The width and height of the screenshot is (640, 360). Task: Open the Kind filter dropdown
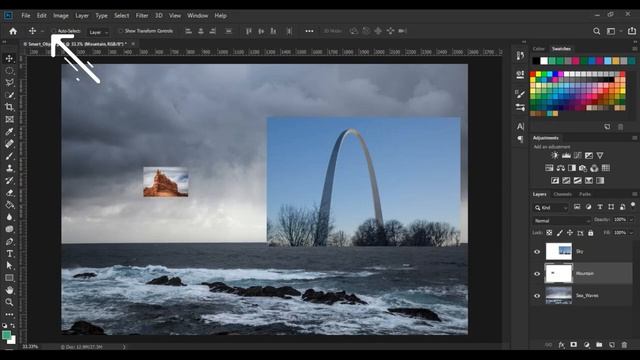pos(551,208)
